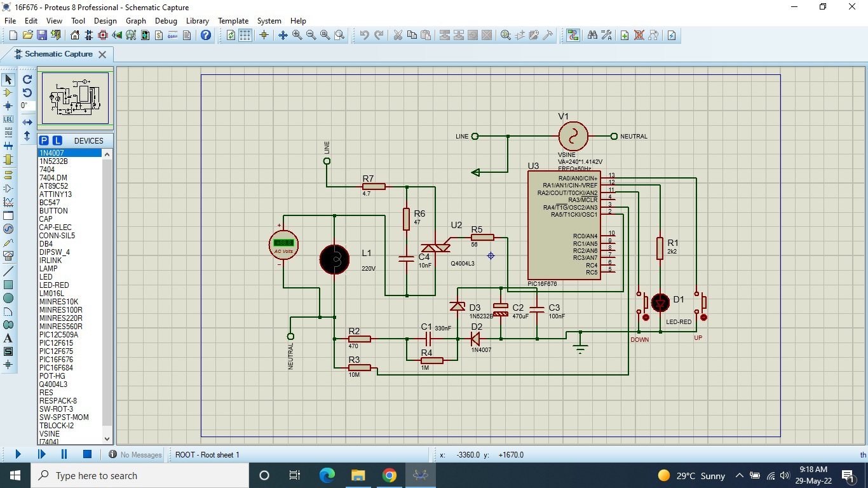This screenshot has height=488, width=868.
Task: Open the File menu
Action: point(10,21)
